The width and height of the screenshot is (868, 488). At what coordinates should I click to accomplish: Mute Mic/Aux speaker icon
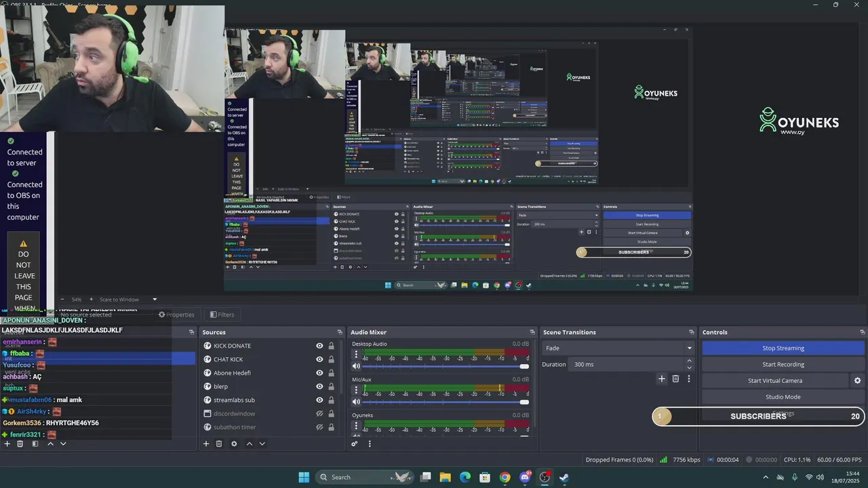click(x=356, y=402)
